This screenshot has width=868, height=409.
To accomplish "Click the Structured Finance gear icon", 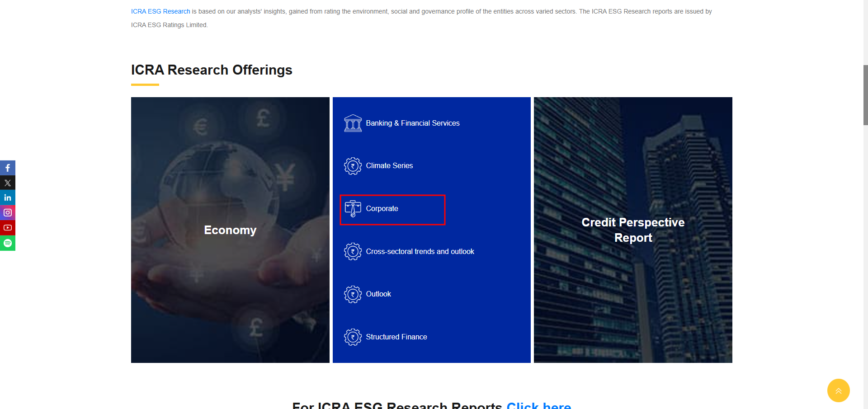I will (x=353, y=337).
